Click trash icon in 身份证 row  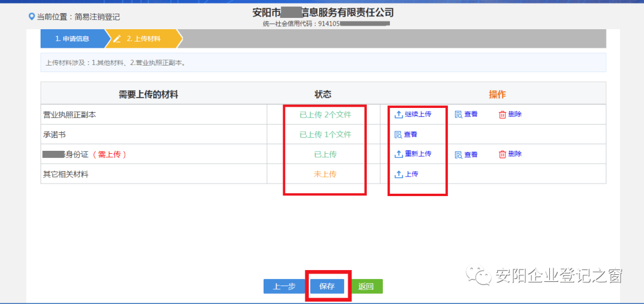coord(502,154)
